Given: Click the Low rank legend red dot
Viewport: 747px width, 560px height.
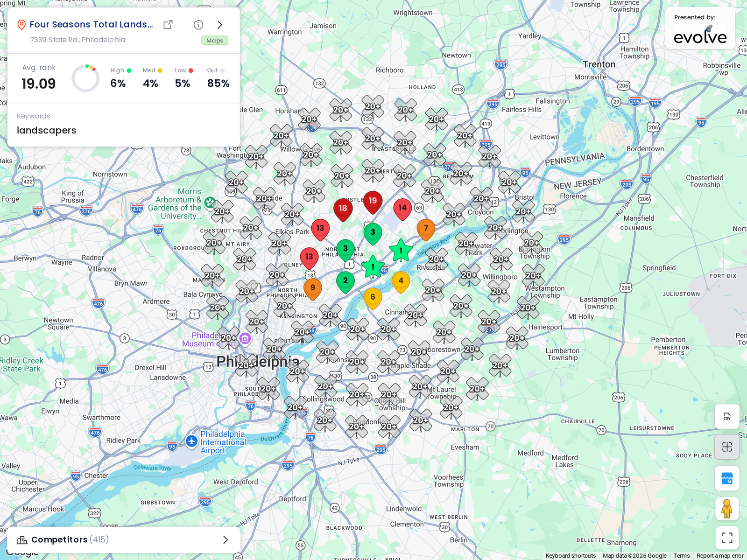Looking at the screenshot, I should (190, 70).
